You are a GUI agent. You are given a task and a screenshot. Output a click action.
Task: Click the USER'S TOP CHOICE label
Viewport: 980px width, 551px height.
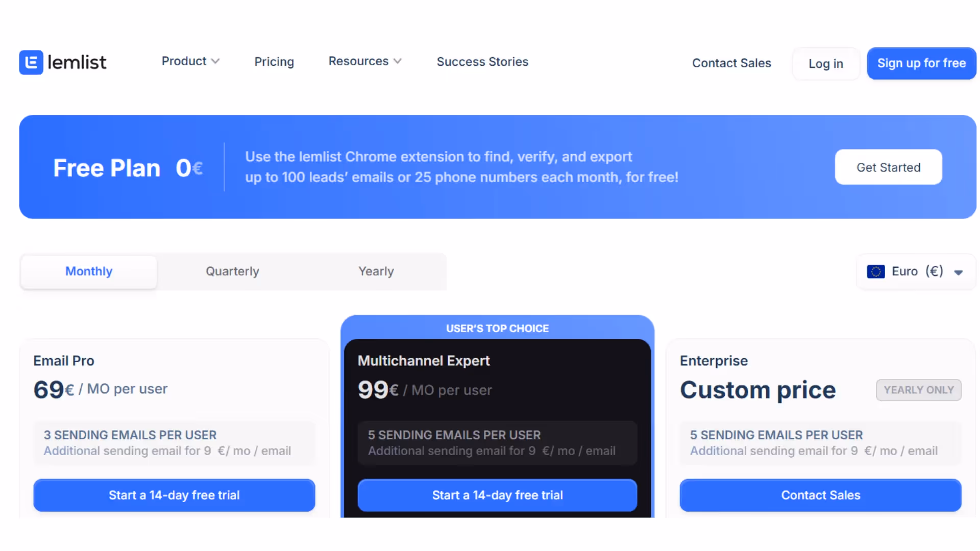click(498, 329)
